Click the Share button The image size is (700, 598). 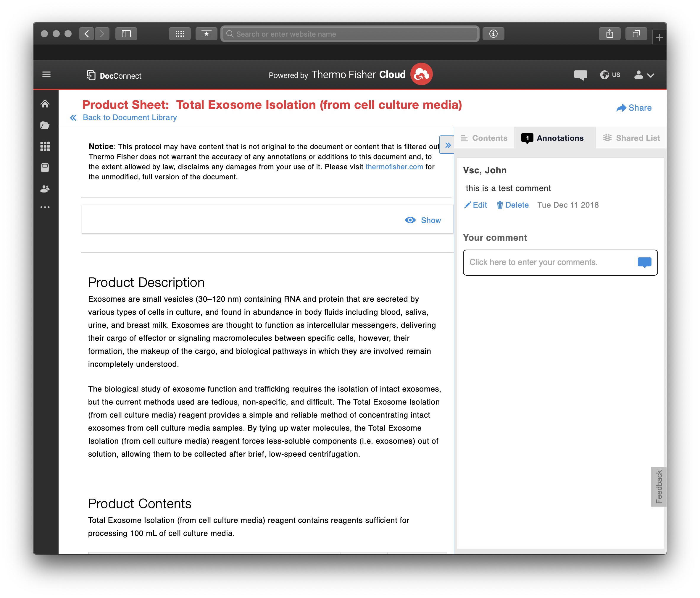point(633,108)
